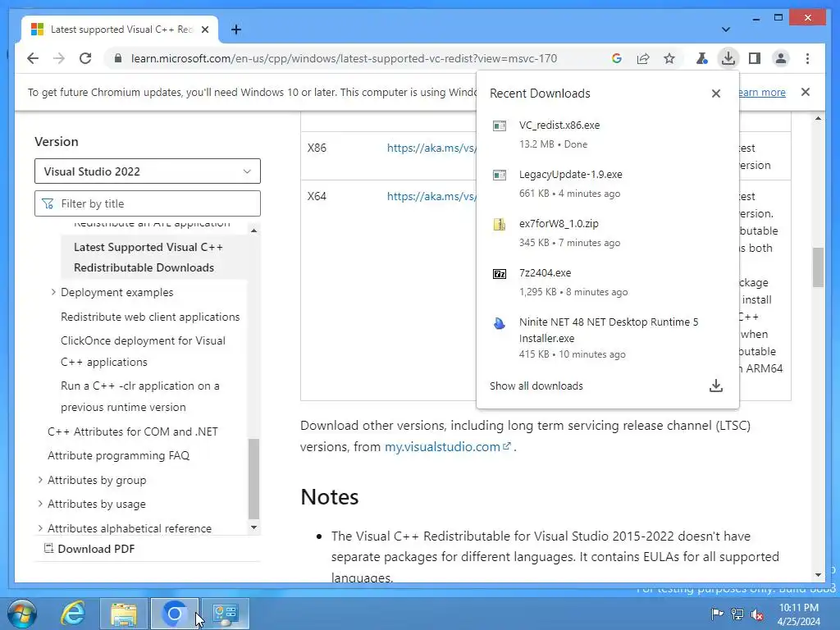Click the address bar URL
Viewport: 840px width, 630px height.
pyautogui.click(x=344, y=58)
